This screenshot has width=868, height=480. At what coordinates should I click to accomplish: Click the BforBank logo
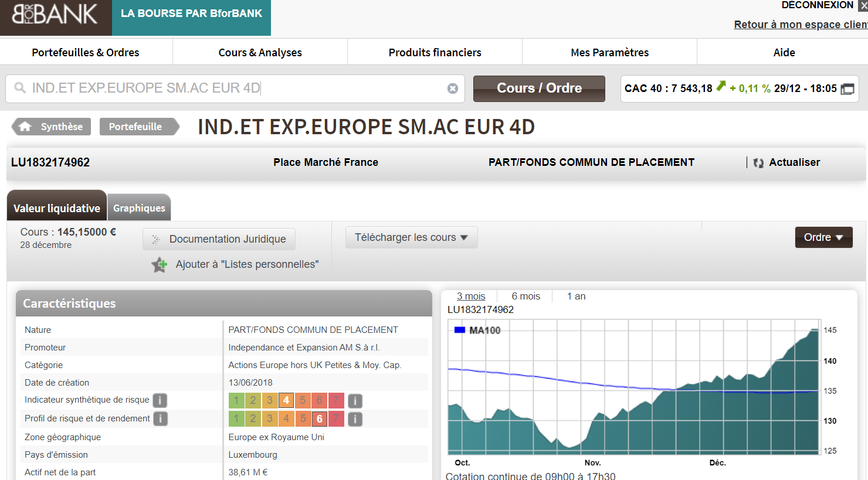(x=55, y=14)
